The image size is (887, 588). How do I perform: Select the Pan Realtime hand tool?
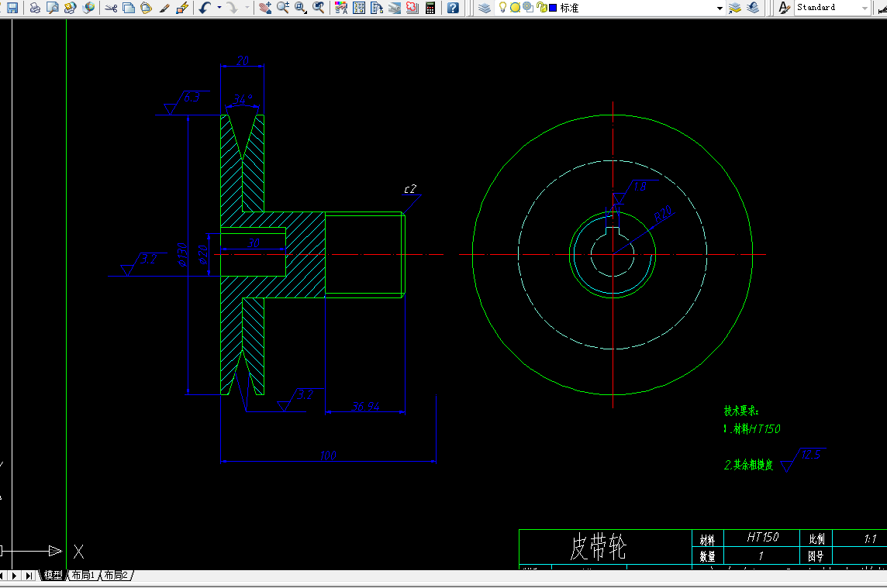(x=264, y=7)
